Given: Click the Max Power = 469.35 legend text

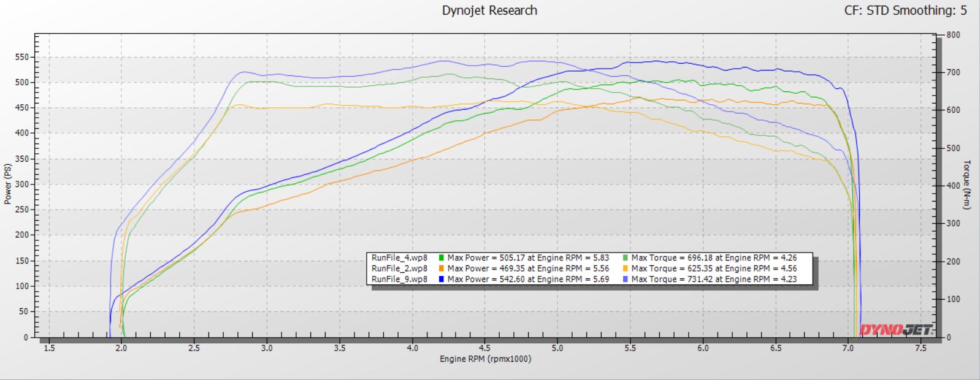Looking at the screenshot, I should 528,268.
